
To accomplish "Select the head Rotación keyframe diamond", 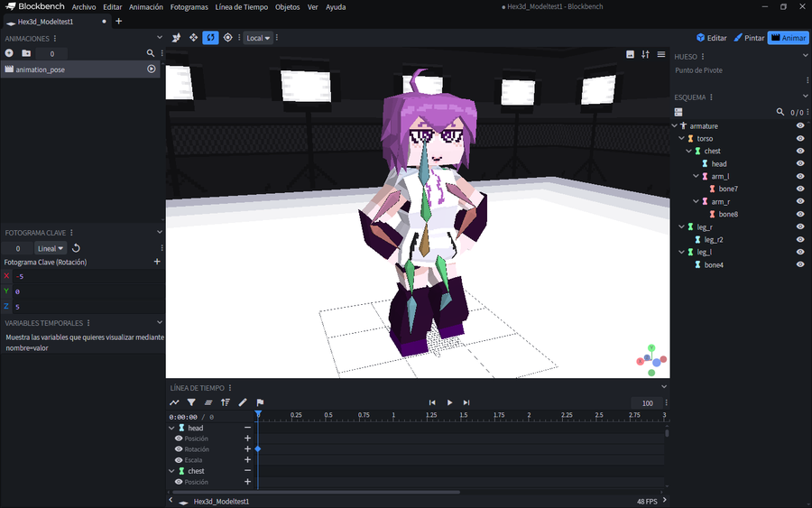I will pyautogui.click(x=258, y=449).
